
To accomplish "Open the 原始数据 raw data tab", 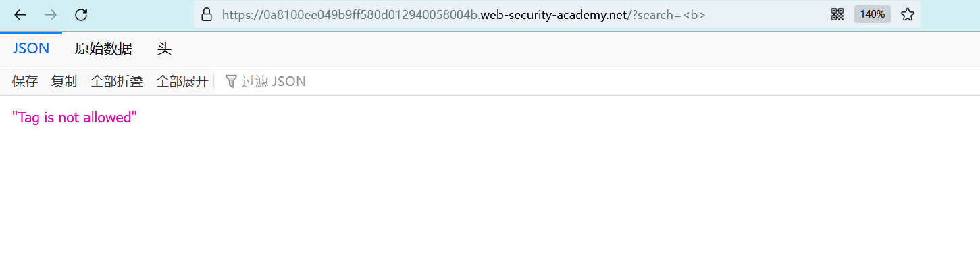I will 103,49.
